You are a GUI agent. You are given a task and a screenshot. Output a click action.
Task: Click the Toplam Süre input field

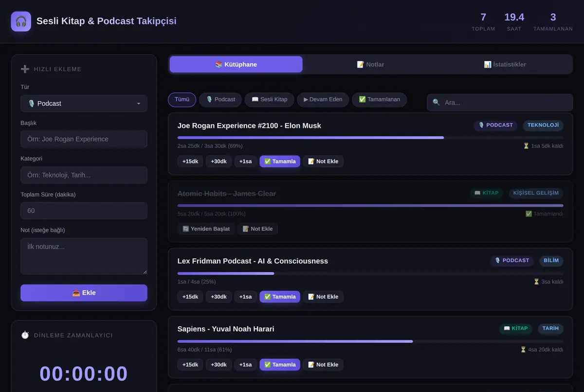(84, 211)
